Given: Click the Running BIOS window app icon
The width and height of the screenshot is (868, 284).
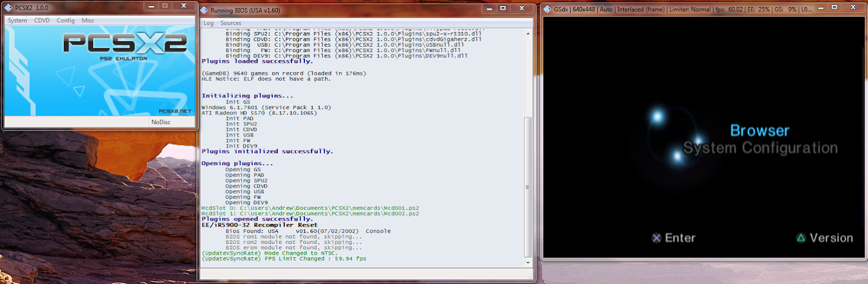Looking at the screenshot, I should 204,10.
